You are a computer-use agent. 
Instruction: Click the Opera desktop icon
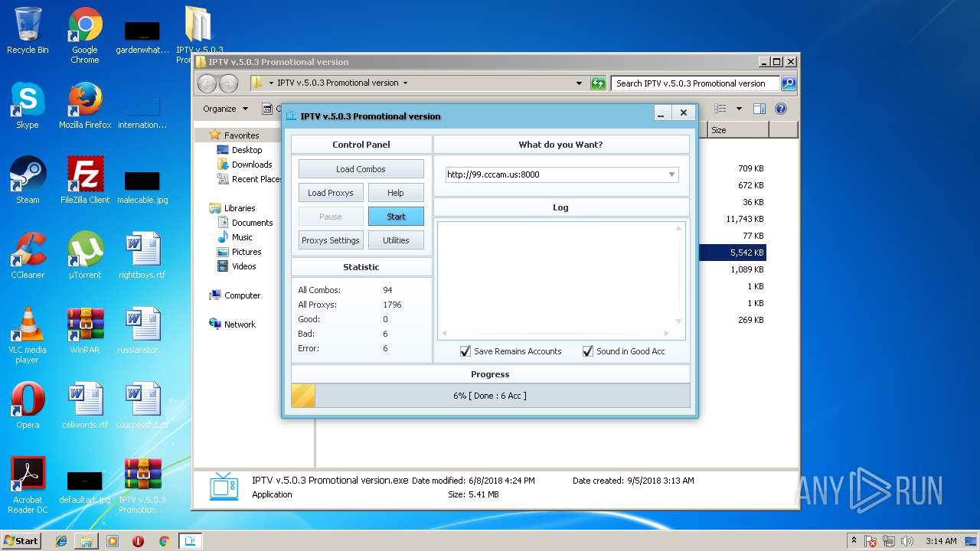click(x=28, y=406)
